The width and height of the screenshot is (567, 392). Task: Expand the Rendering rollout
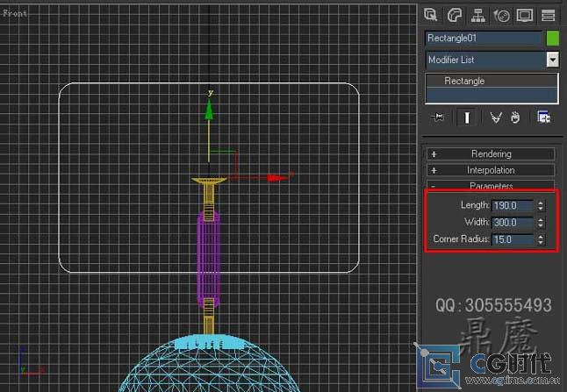(x=491, y=154)
